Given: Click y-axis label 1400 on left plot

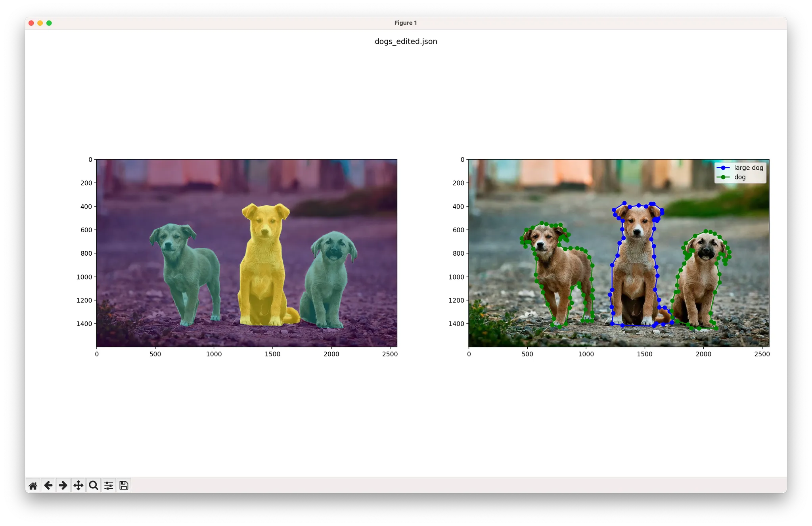Looking at the screenshot, I should [x=84, y=324].
